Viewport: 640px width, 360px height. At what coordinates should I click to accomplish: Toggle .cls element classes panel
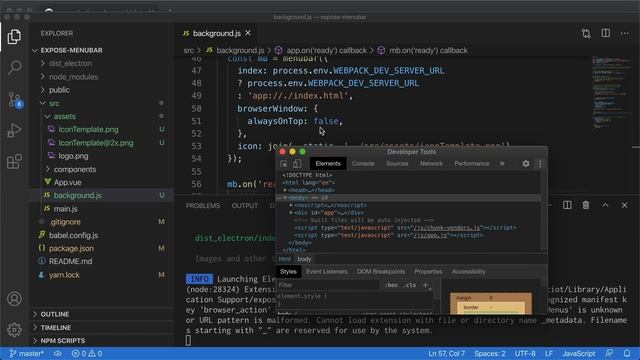pyautogui.click(x=409, y=285)
